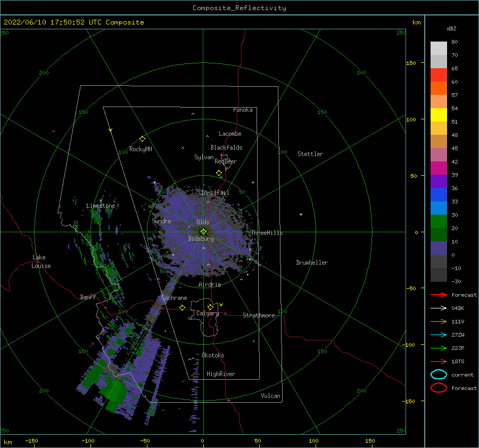Click the yellow diamond marker below Cochrane
Viewport: 479px width, 448px height.
pos(183,308)
